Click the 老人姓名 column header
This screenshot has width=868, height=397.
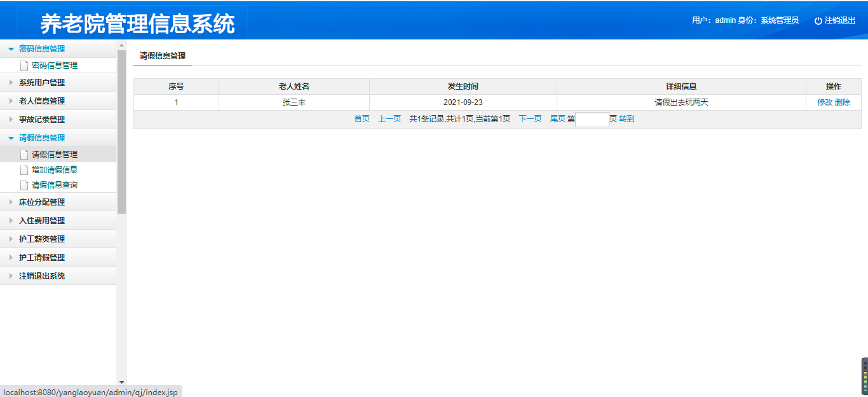[x=294, y=87]
